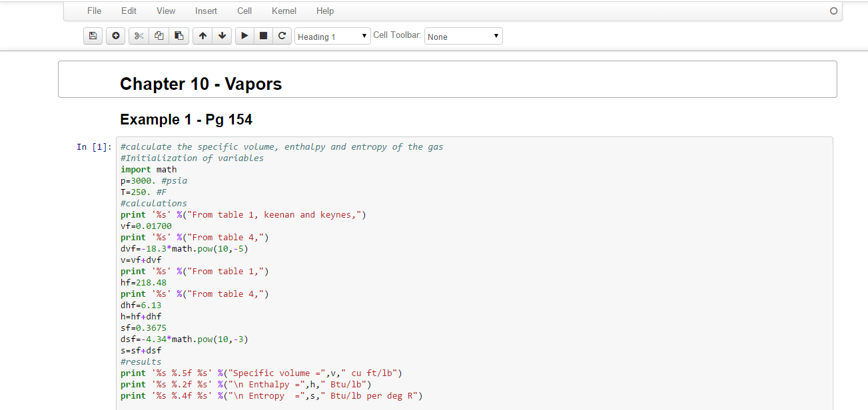Cut the selected cell with the scissors icon

point(139,36)
